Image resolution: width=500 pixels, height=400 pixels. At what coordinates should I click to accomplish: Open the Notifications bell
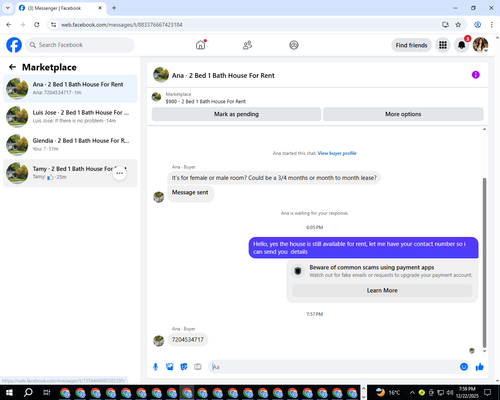(x=462, y=45)
